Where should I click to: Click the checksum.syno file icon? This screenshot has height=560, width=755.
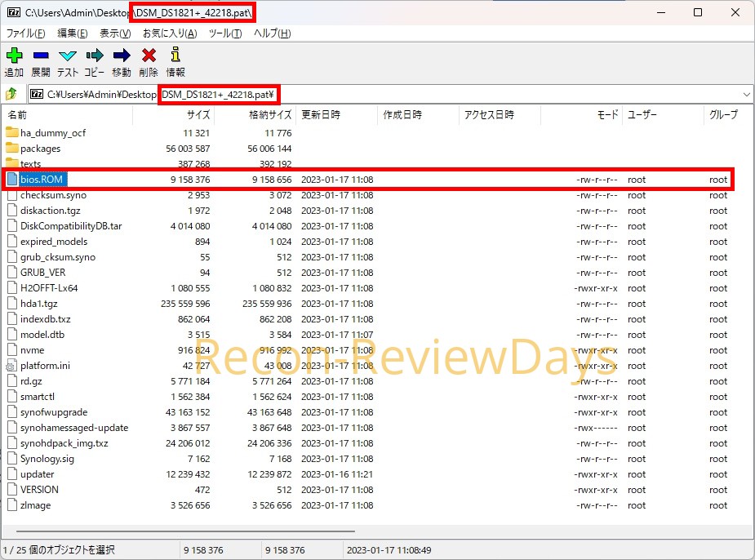[x=12, y=195]
